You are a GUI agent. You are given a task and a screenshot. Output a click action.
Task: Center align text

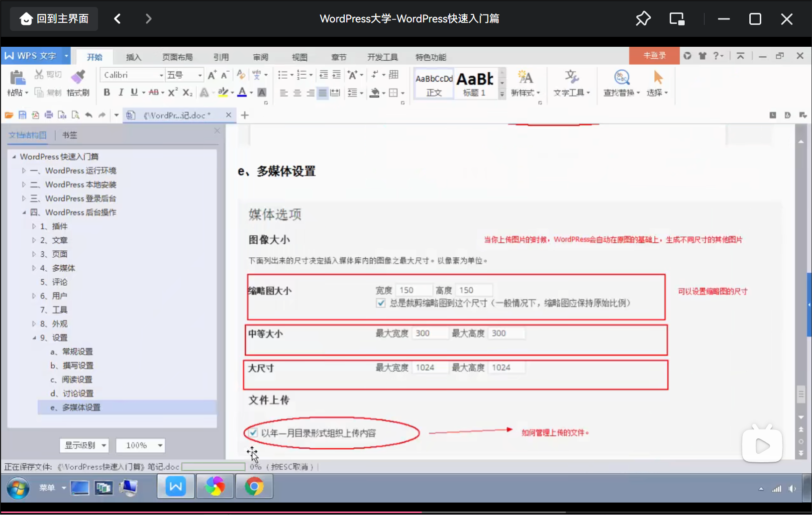click(297, 93)
